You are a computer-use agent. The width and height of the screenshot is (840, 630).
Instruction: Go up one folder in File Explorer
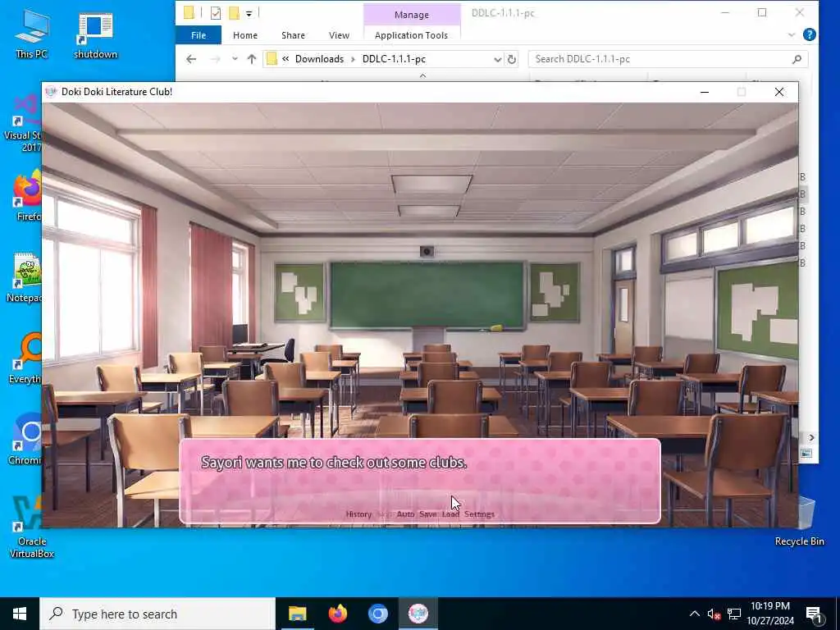click(x=251, y=59)
